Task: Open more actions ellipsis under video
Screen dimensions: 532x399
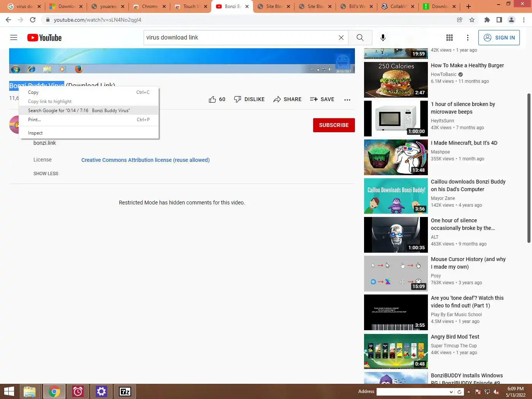Action: pyautogui.click(x=347, y=100)
